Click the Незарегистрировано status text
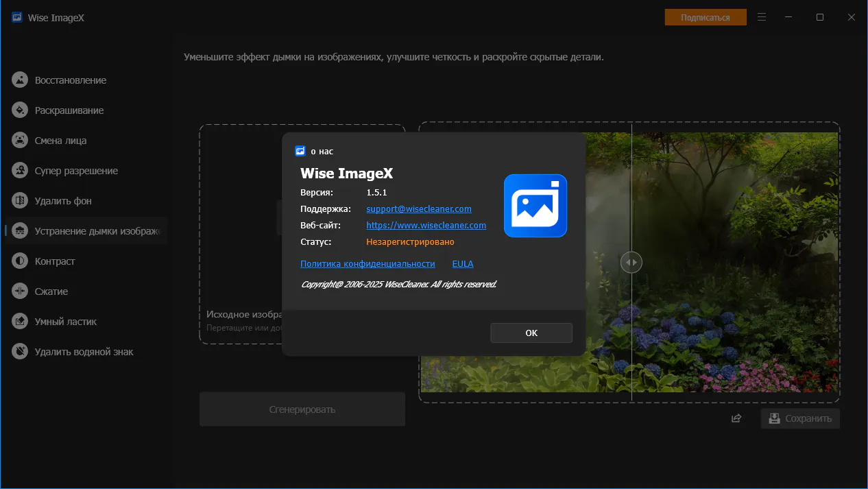Screen dimensions: 868x489 pos(411,241)
